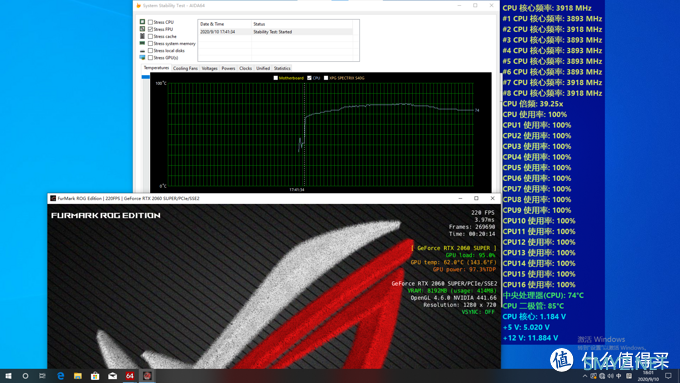Launch Microsoft Edge from taskbar

tap(60, 376)
